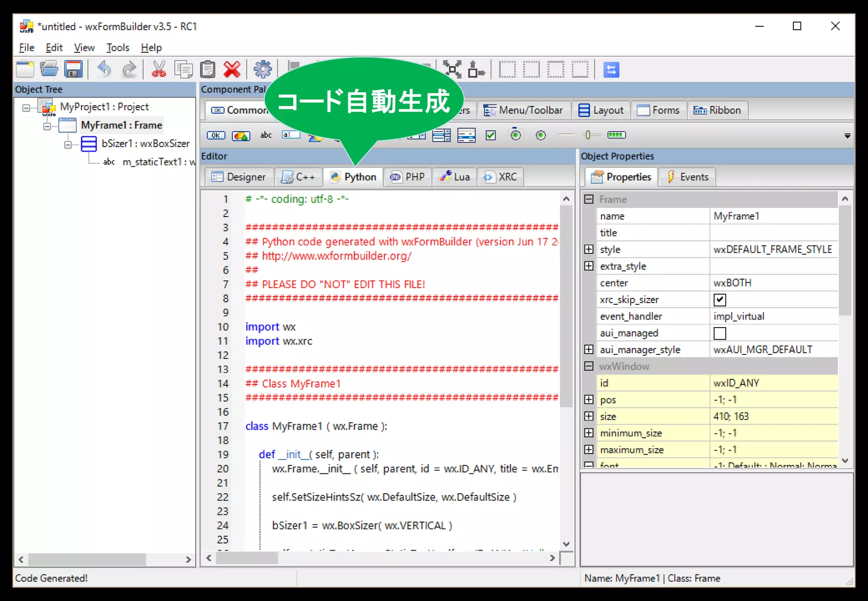Image resolution: width=868 pixels, height=601 pixels.
Task: Open the Tools menu
Action: click(117, 47)
